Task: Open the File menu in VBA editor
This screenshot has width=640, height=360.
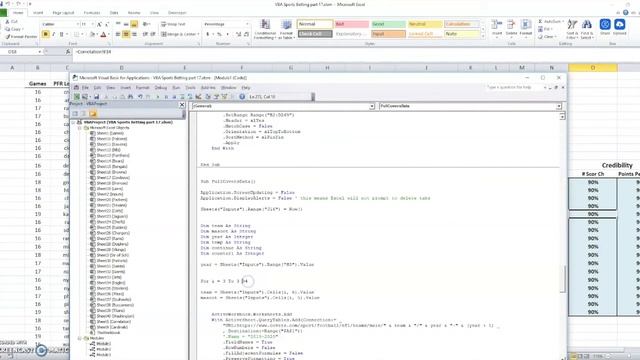Action: (x=85, y=88)
